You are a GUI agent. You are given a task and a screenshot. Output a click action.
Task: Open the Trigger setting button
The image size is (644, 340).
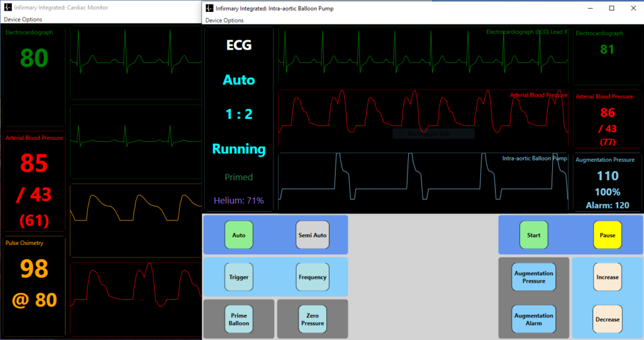238,277
